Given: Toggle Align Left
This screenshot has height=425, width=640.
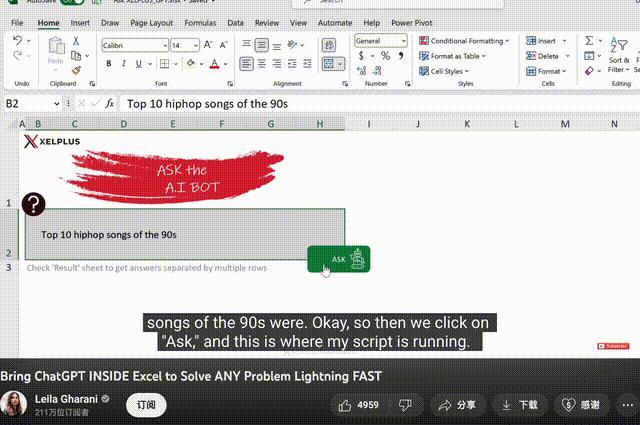Looking at the screenshot, I should [x=247, y=64].
